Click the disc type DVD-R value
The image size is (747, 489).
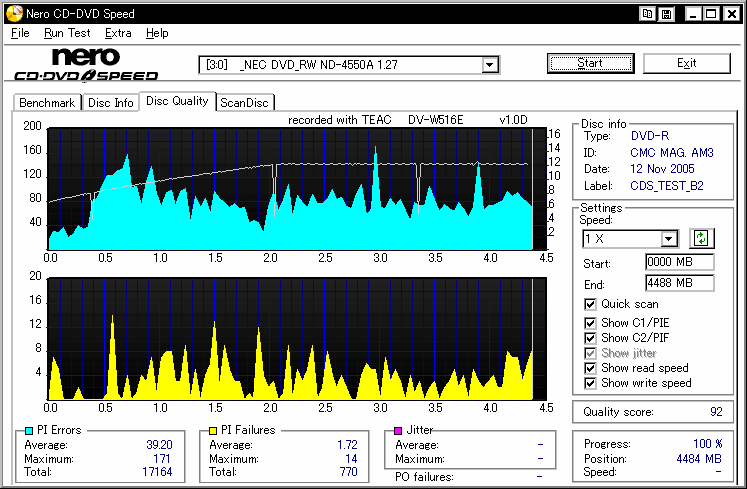point(650,136)
